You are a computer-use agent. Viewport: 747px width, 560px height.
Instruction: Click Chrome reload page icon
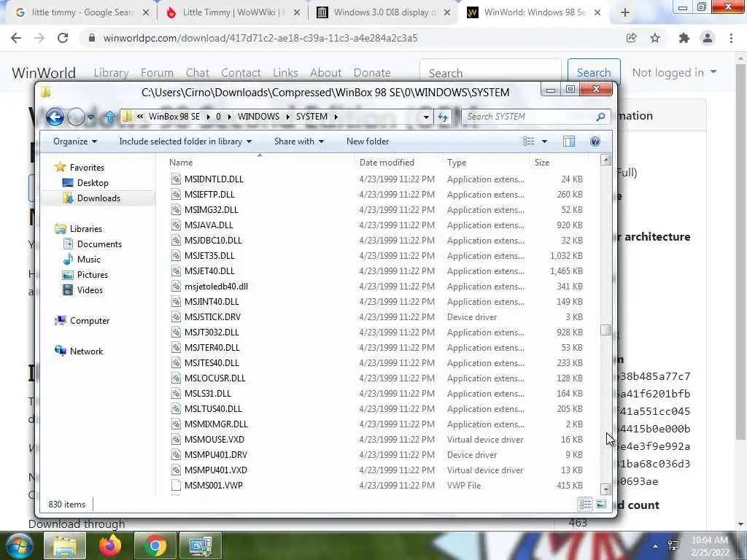63,38
